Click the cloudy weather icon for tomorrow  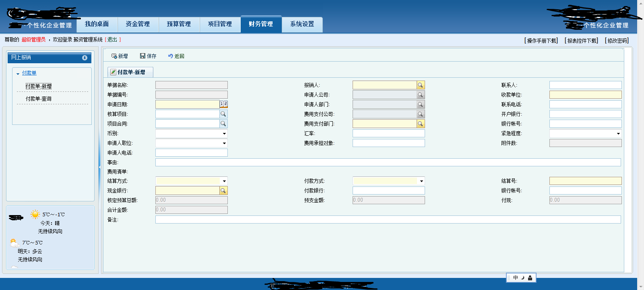pyautogui.click(x=14, y=243)
